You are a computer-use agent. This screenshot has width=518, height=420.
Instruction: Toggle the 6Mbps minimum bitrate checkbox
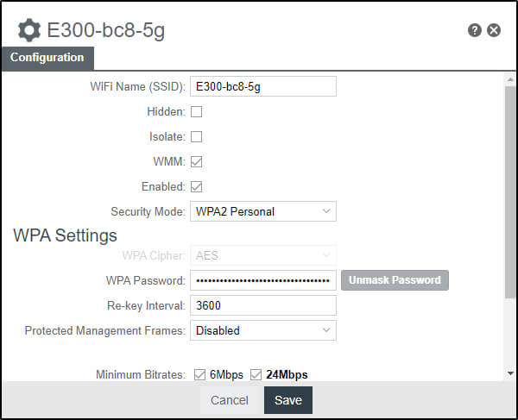pos(200,374)
